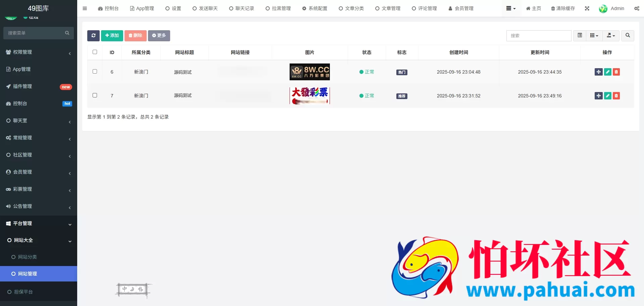This screenshot has width=644, height=306.
Task: Click the refresh icon above the table
Action: [93, 36]
